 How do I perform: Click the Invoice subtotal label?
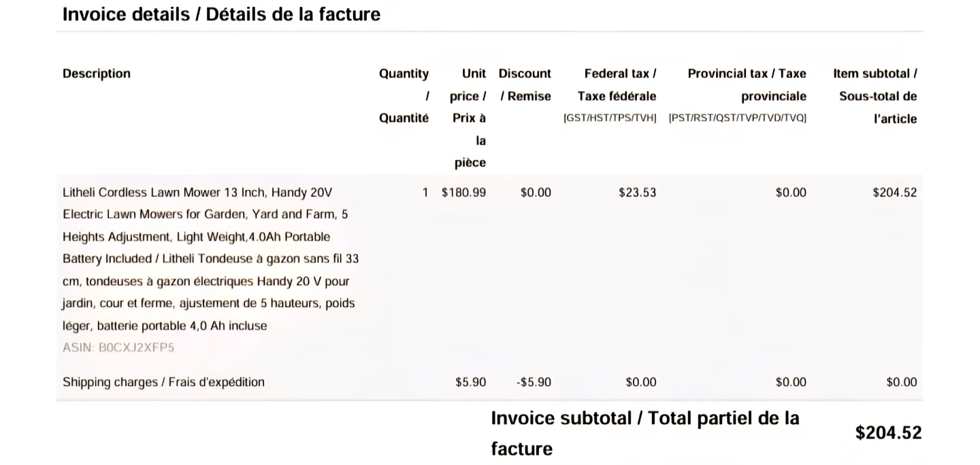(645, 433)
